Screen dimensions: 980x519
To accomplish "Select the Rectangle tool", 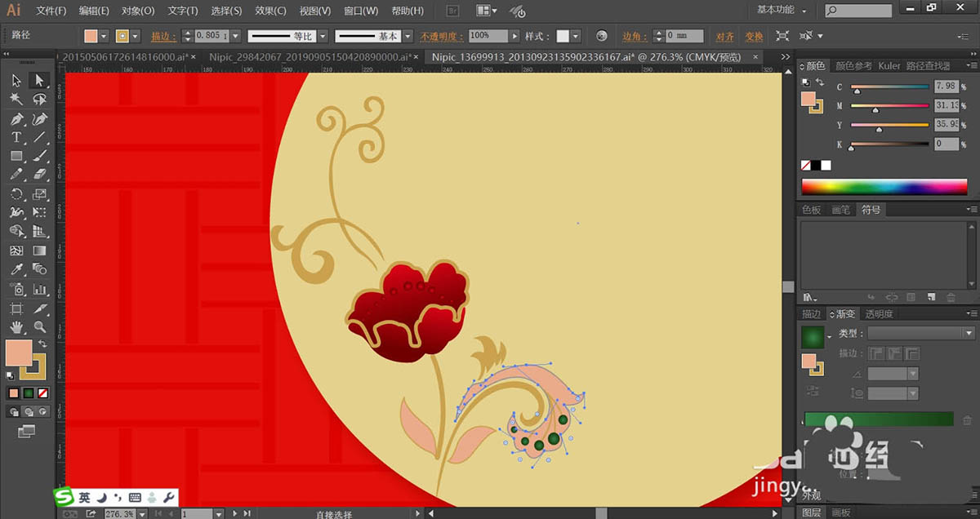I will click(x=16, y=156).
